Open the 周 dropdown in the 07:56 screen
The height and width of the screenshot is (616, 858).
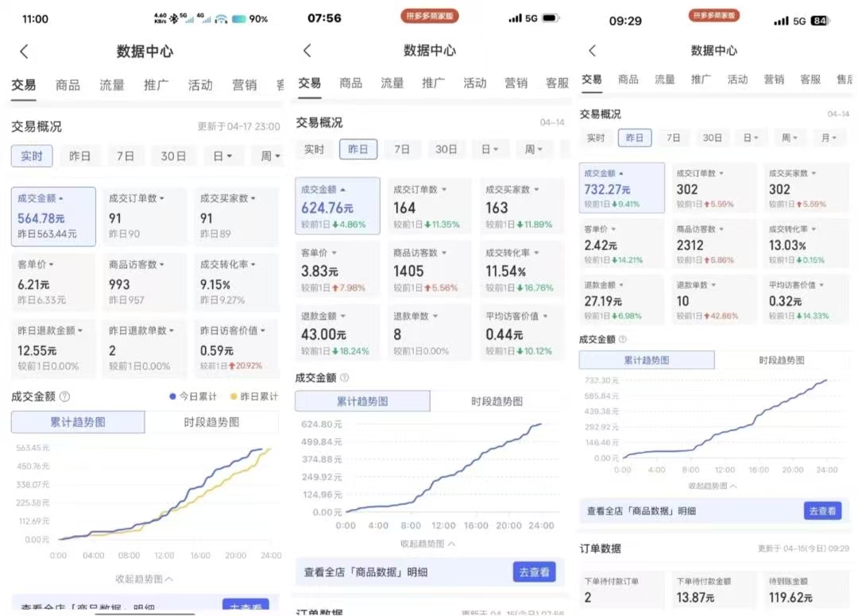tap(533, 149)
